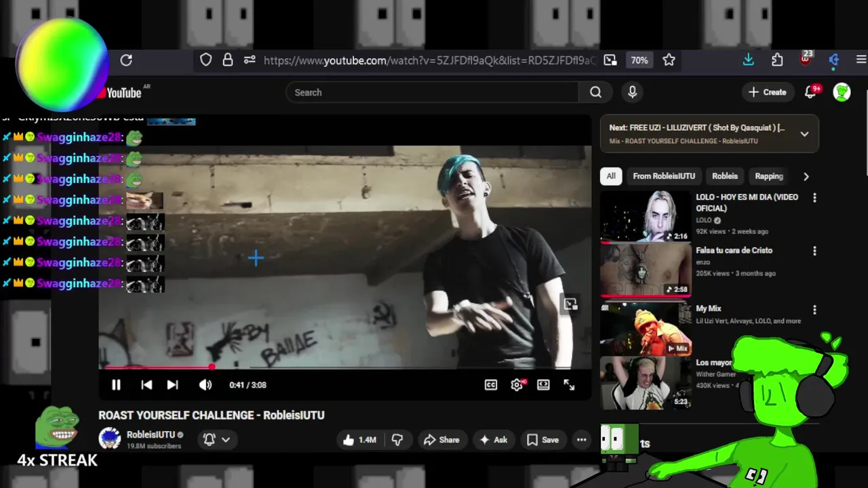The width and height of the screenshot is (868, 488).
Task: Mute the video with speaker icon
Action: coord(205,385)
